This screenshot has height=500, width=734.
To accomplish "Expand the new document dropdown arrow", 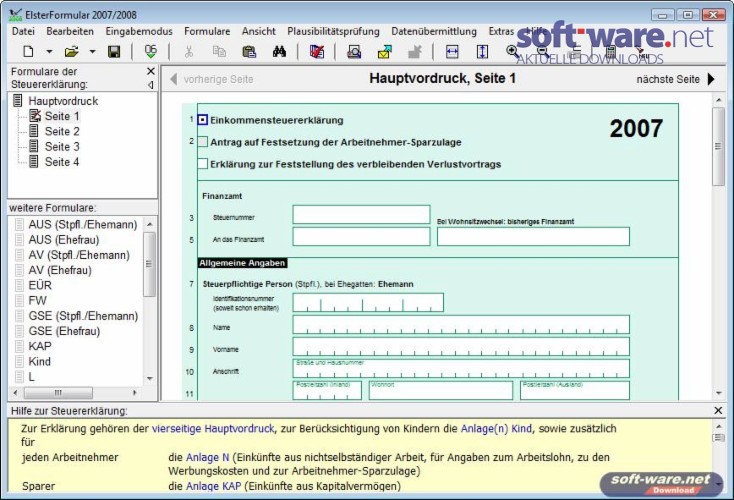I will [49, 51].
